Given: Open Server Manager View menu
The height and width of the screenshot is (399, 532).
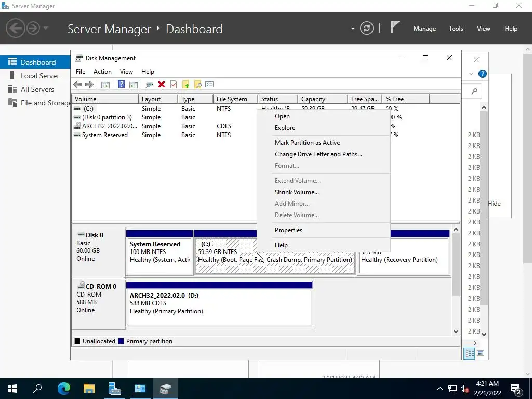Looking at the screenshot, I should pyautogui.click(x=483, y=29).
